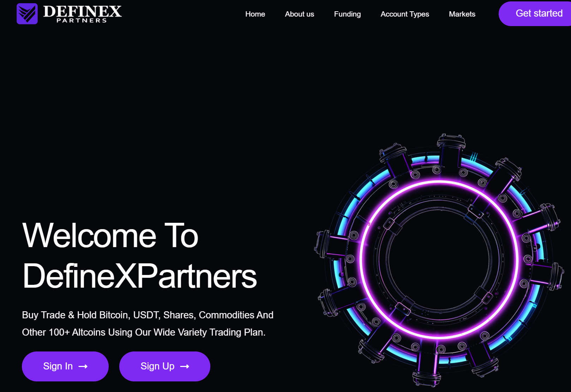Viewport: 571px width, 392px height.
Task: Click the 'Other 100+ Altcoins' text line
Action: (x=144, y=332)
